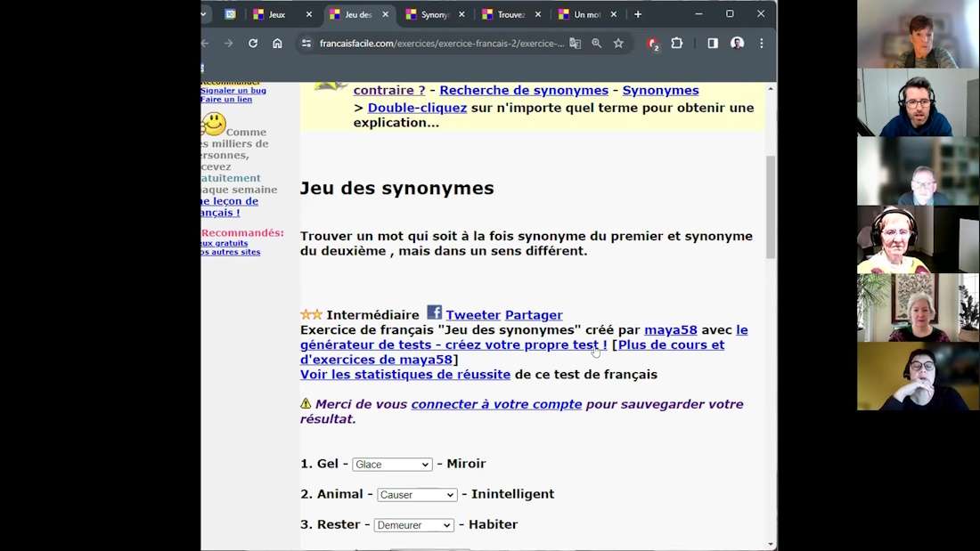Open the red extension with badge 2
The height and width of the screenshot is (551, 980).
[653, 44]
